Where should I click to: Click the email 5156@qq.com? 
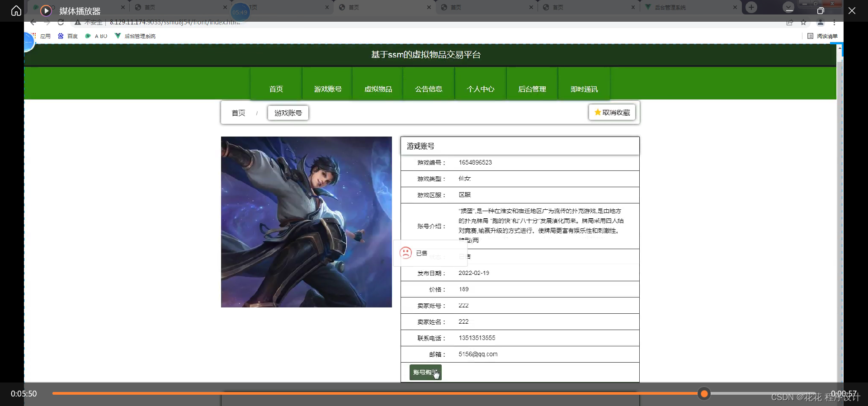click(478, 354)
